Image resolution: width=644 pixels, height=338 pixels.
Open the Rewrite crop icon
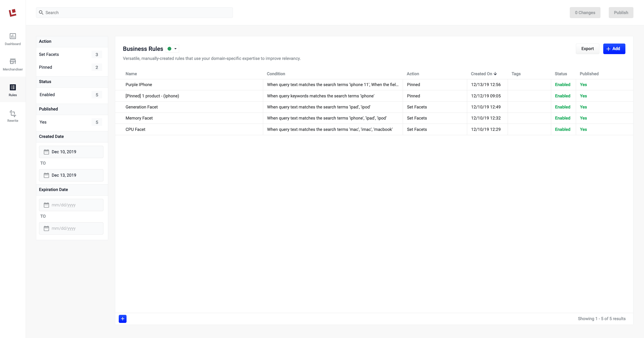tap(13, 114)
